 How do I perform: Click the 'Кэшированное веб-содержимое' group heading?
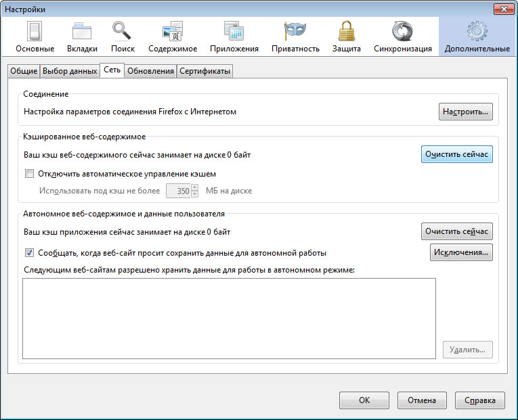point(84,137)
